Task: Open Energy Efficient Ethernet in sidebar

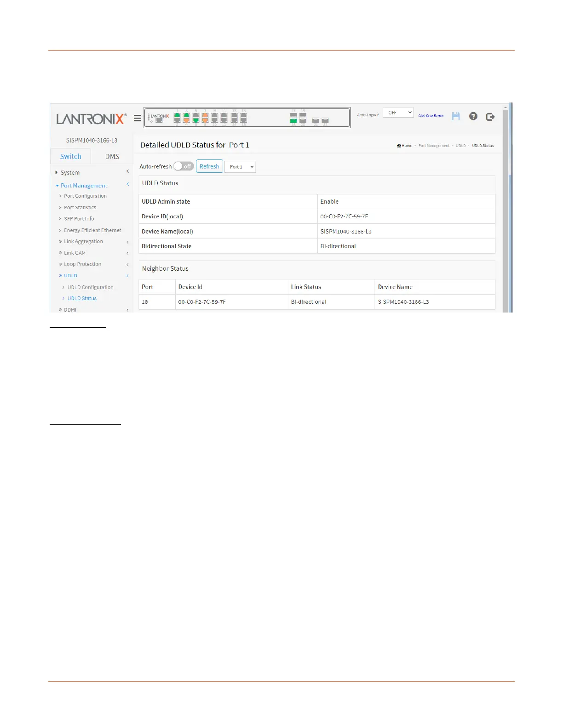Action: (92, 230)
